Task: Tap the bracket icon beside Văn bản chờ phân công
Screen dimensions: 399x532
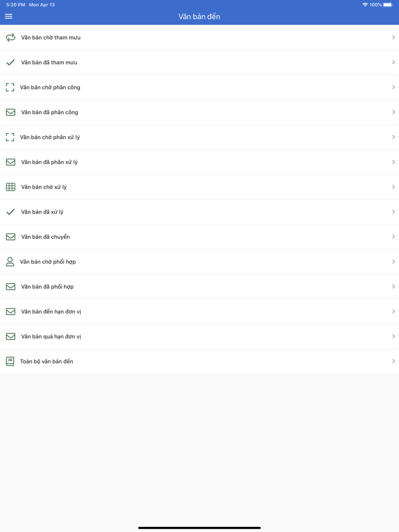Action: click(10, 87)
